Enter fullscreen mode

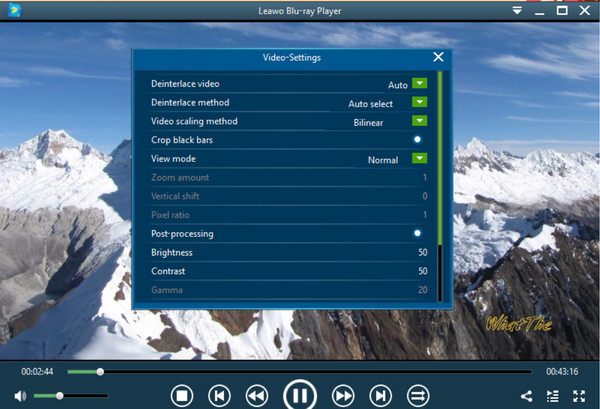[578, 396]
